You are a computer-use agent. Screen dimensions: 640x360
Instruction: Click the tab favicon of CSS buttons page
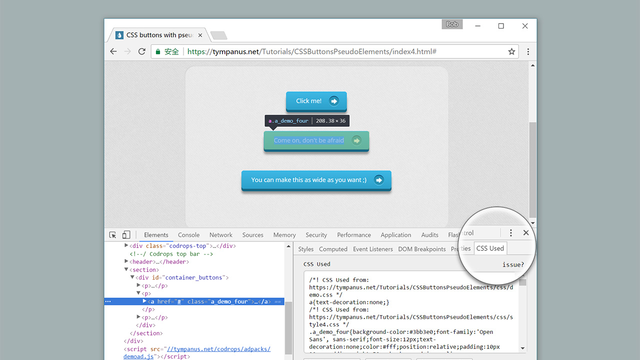119,35
